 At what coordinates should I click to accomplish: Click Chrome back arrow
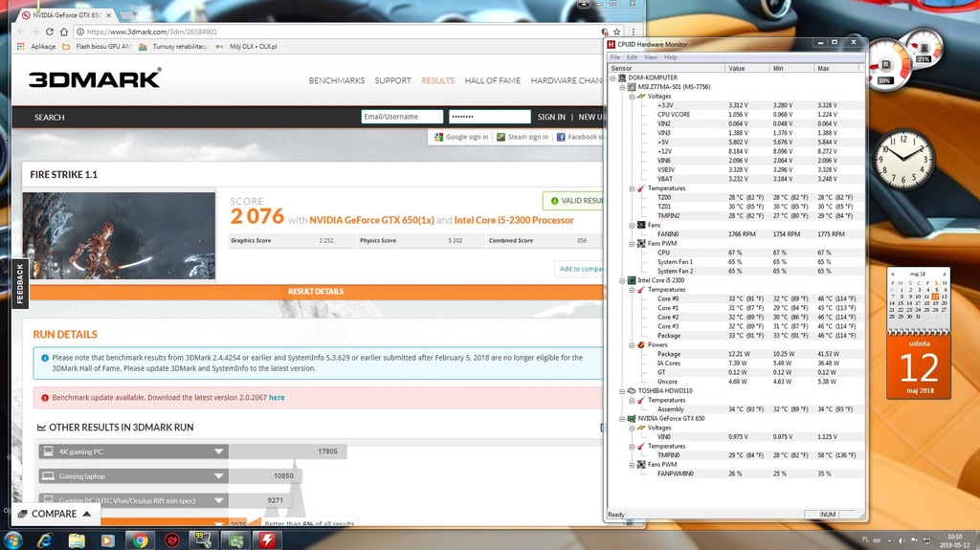click(x=21, y=32)
